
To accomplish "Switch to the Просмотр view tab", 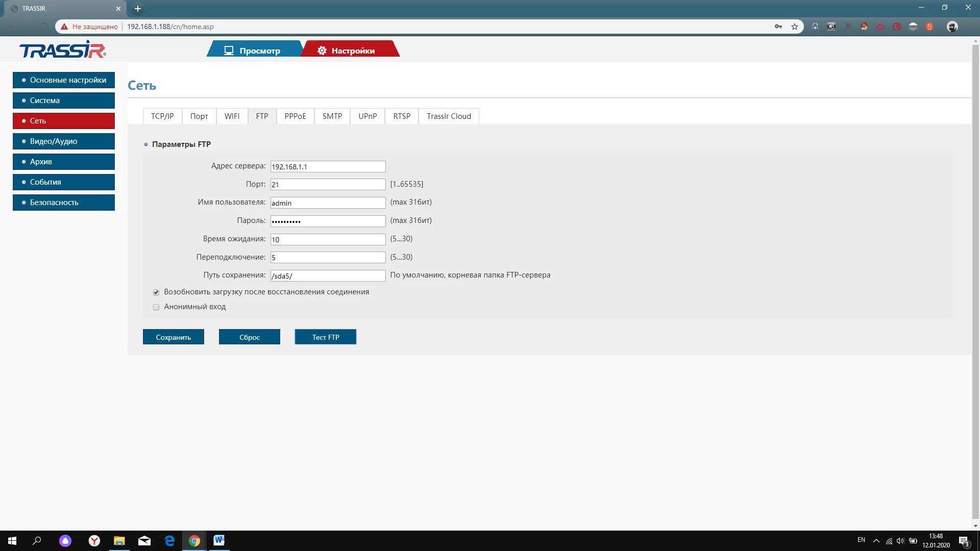I will tap(254, 51).
